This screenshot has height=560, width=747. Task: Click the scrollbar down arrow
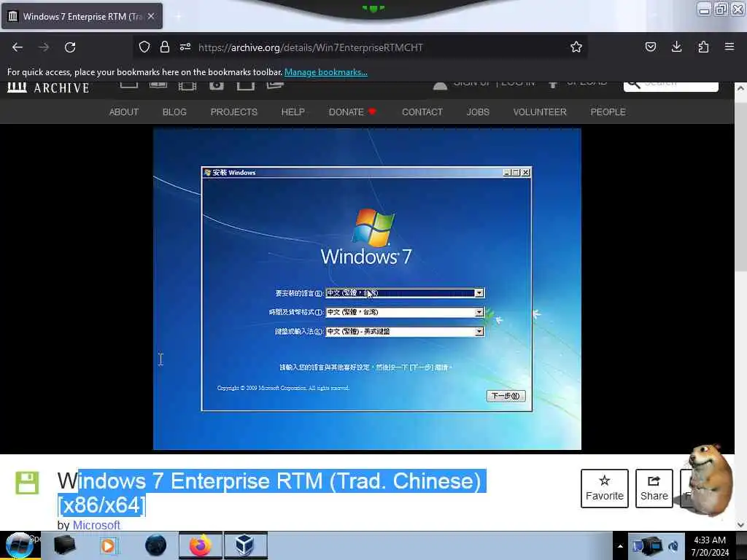(740, 525)
